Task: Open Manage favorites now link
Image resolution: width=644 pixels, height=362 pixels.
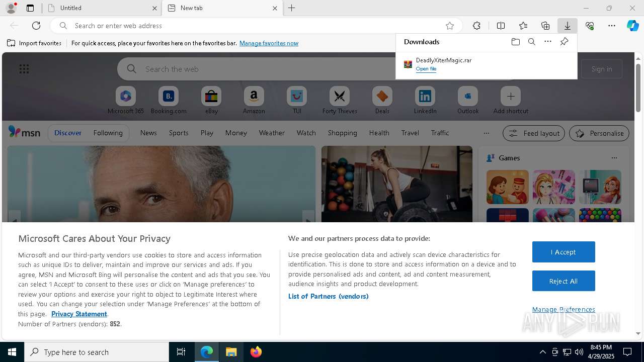Action: click(x=269, y=43)
